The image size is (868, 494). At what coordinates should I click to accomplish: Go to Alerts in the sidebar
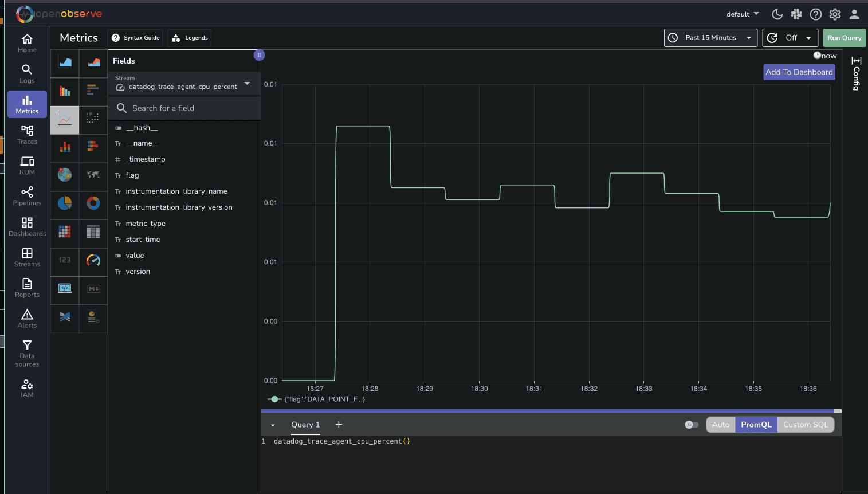click(x=27, y=319)
